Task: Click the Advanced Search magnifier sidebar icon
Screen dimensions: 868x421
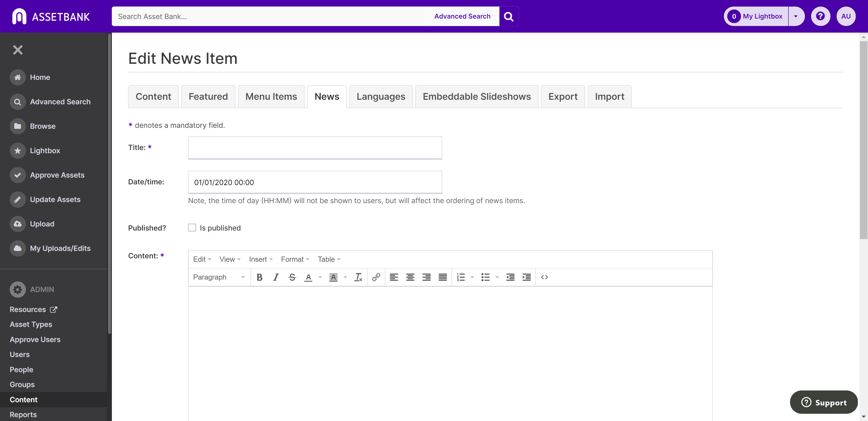Action: (18, 102)
